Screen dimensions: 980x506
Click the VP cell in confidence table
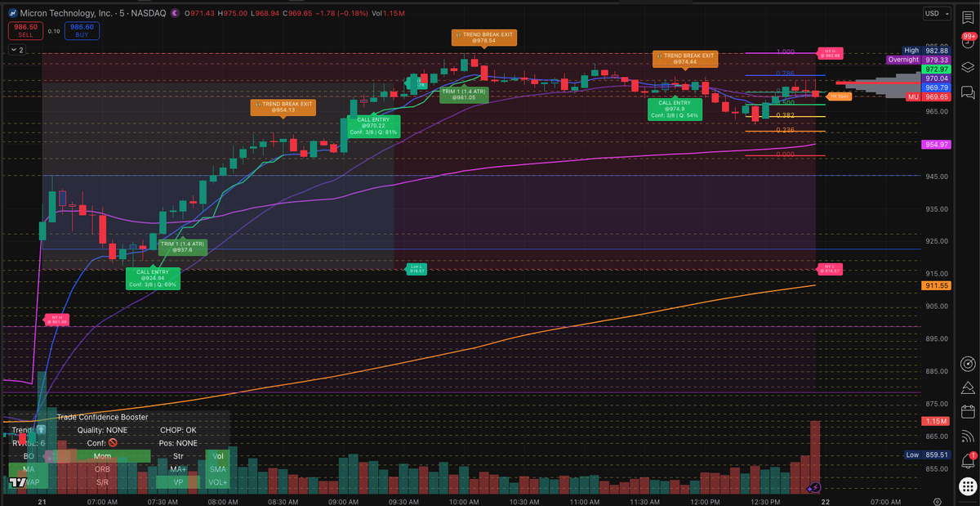pyautogui.click(x=179, y=482)
